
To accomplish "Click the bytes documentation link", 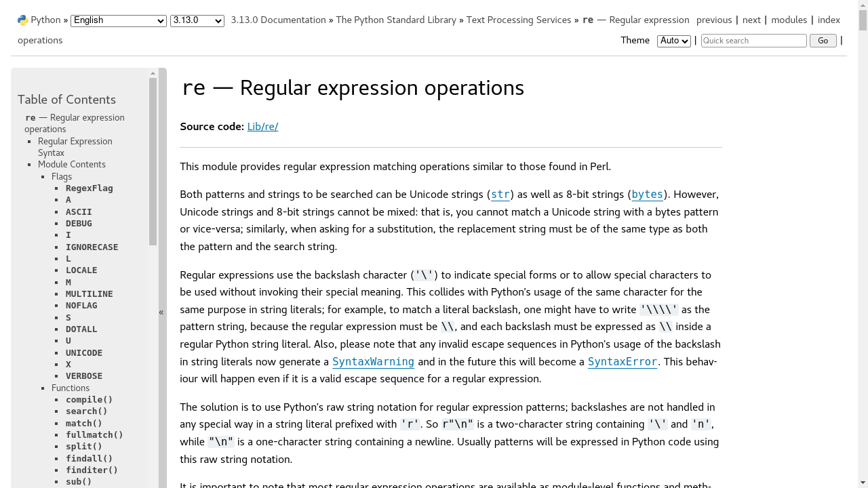I will click(x=647, y=195).
